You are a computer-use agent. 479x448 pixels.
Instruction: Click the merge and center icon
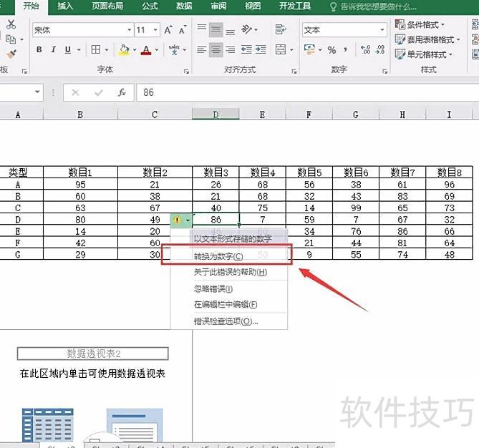281,49
